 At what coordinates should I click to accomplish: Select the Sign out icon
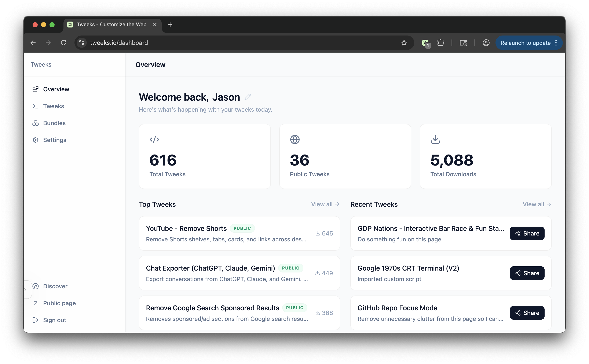(x=36, y=320)
